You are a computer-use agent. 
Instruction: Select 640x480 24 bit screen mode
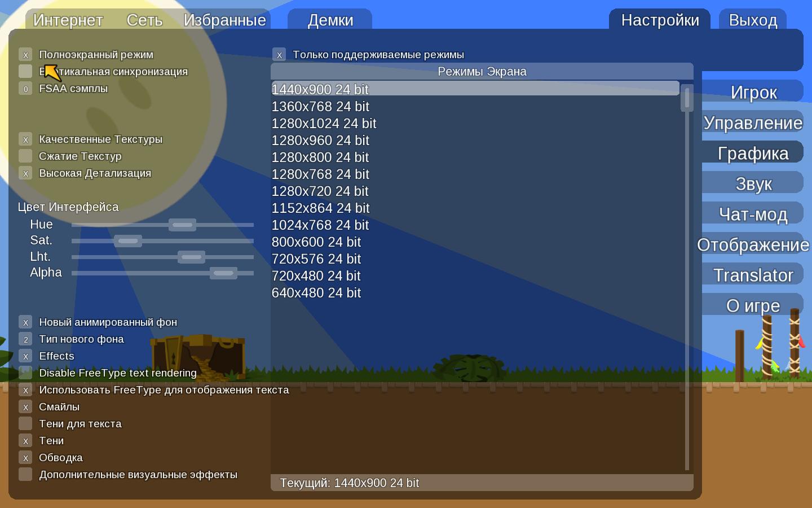(475, 292)
